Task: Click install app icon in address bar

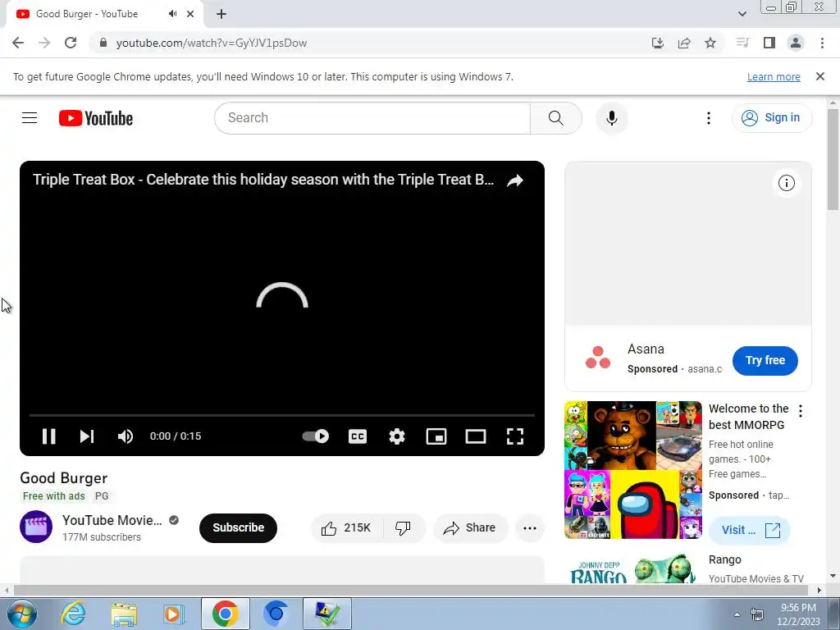Action: click(658, 43)
